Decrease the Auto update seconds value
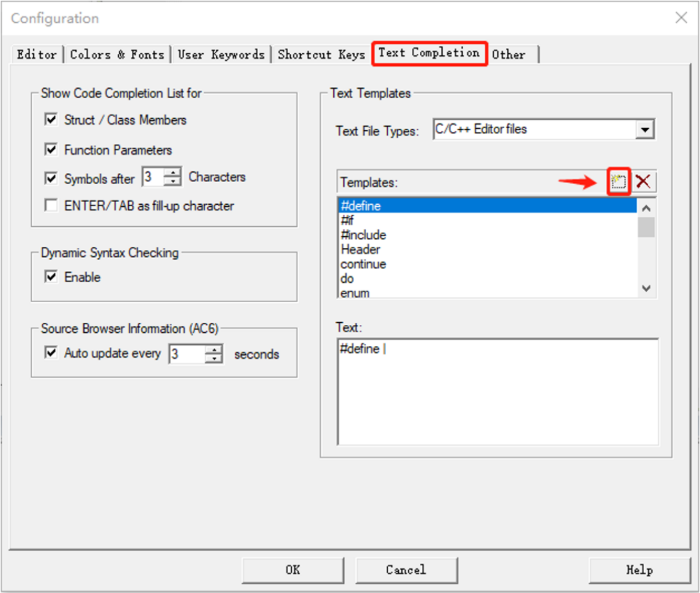Image resolution: width=700 pixels, height=593 pixels. (x=214, y=358)
